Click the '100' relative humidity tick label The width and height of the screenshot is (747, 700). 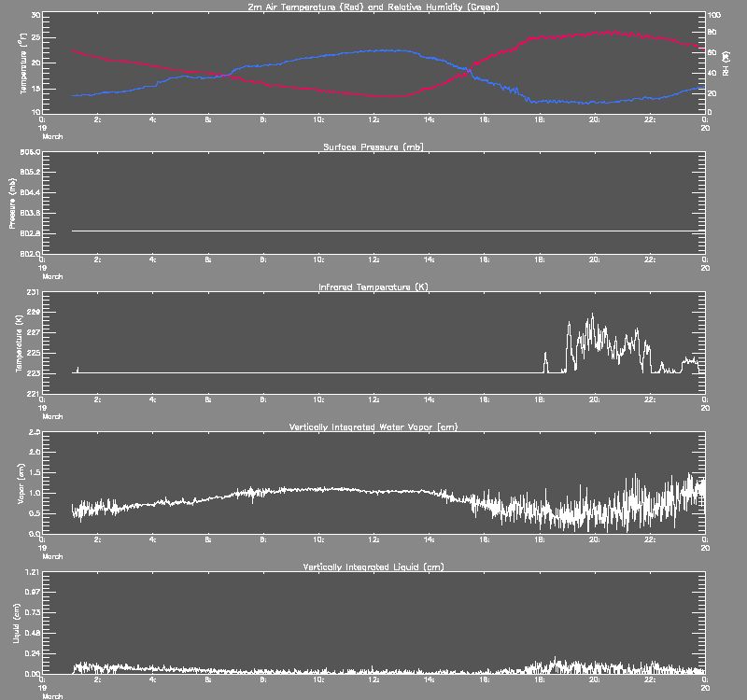click(x=714, y=15)
